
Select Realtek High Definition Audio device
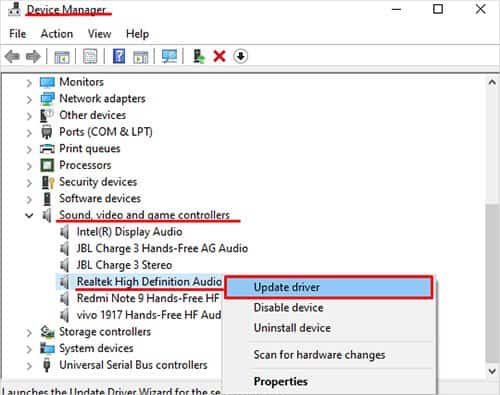click(149, 282)
